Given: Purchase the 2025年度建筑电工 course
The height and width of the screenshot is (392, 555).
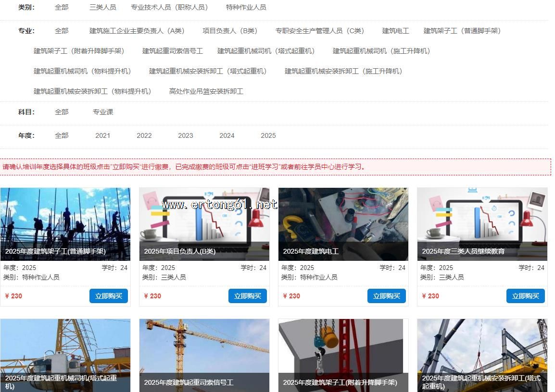Looking at the screenshot, I should tap(386, 296).
